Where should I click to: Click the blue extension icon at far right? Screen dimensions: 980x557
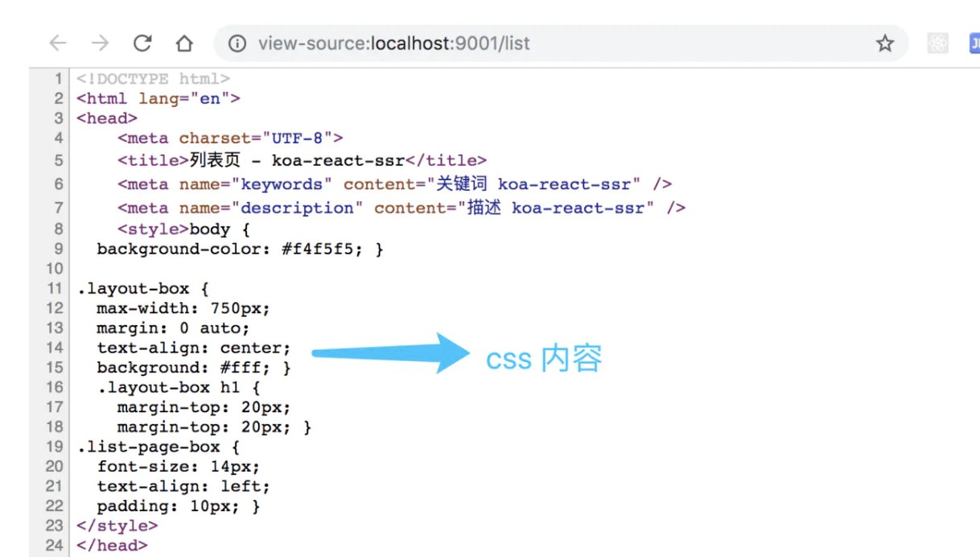pos(974,43)
